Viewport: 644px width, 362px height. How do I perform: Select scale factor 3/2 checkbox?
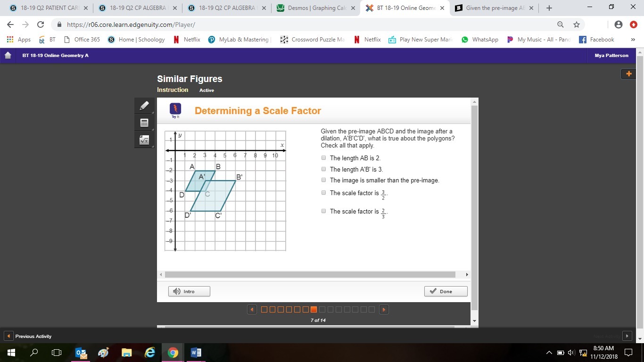(x=323, y=193)
